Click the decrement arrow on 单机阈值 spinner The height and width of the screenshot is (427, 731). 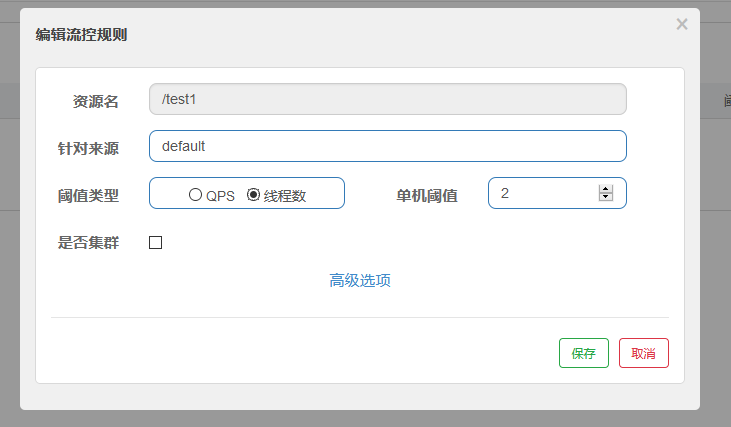605,197
